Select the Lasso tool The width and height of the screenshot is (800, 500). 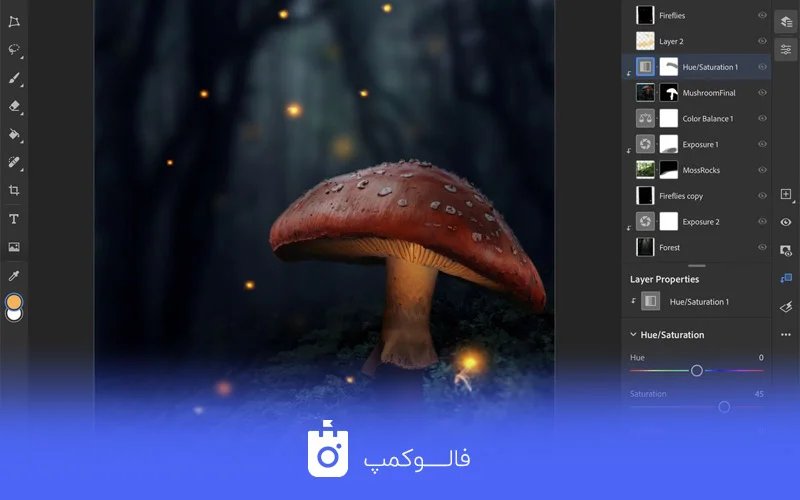pos(14,49)
